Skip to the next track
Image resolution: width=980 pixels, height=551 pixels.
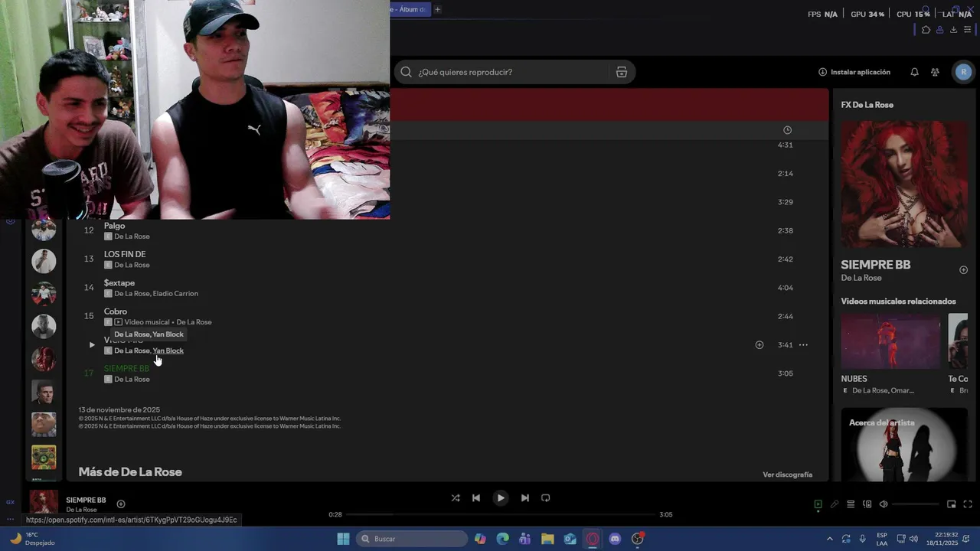pos(524,497)
